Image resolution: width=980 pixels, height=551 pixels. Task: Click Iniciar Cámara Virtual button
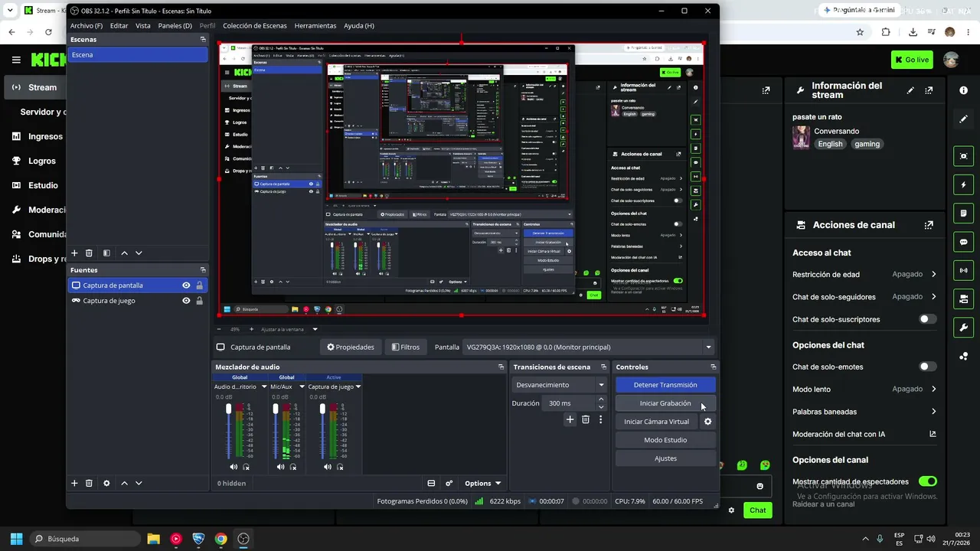click(x=657, y=422)
